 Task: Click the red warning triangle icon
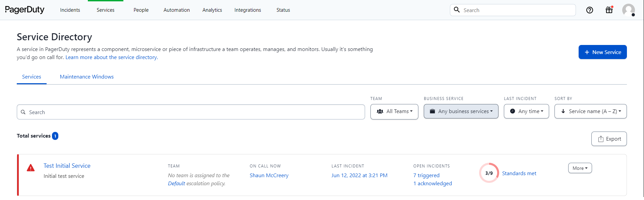click(x=31, y=168)
